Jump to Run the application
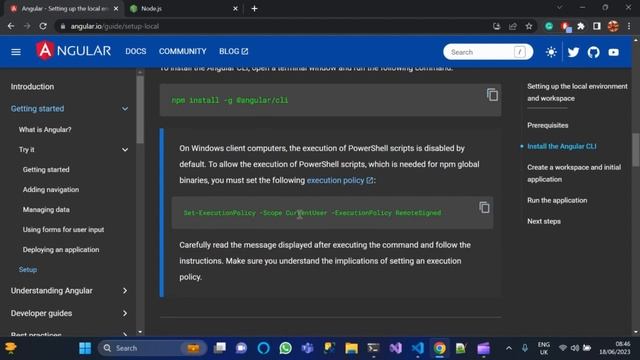This screenshot has height=360, width=640. [x=557, y=200]
